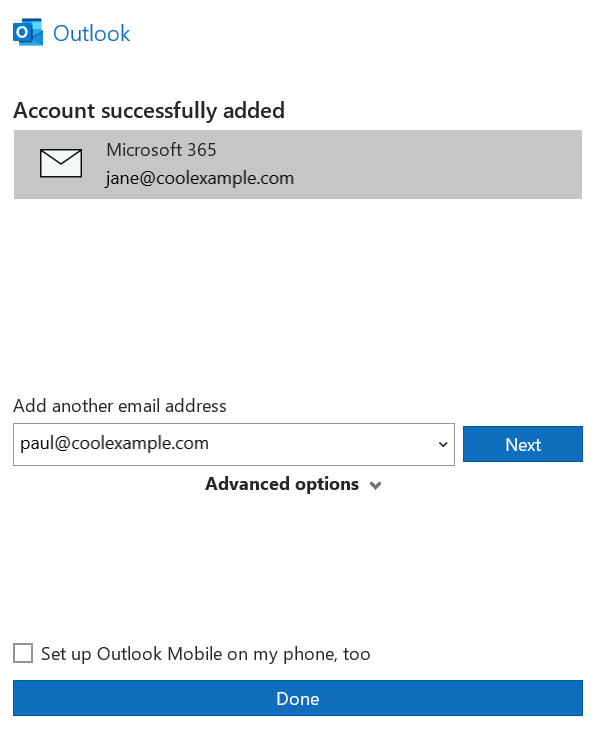This screenshot has width=607, height=733.
Task: Click the 'Add another email address' label
Action: (120, 406)
